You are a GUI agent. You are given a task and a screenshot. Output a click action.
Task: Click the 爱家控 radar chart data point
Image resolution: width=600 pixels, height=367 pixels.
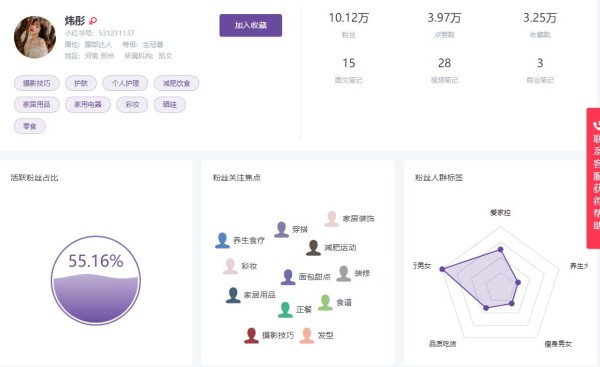[x=500, y=249]
